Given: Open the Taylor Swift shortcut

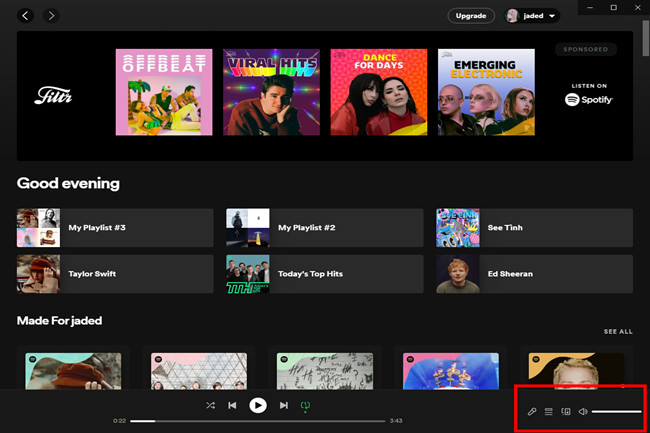Looking at the screenshot, I should pyautogui.click(x=115, y=274).
